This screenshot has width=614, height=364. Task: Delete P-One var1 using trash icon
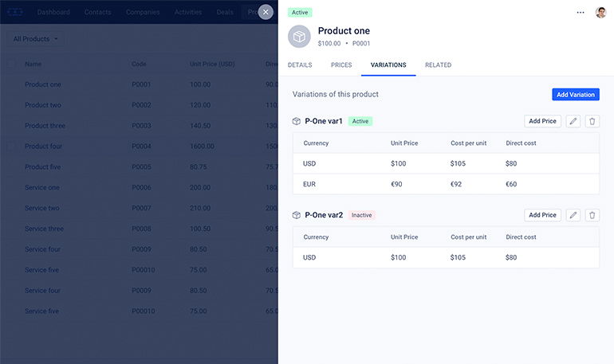point(592,121)
